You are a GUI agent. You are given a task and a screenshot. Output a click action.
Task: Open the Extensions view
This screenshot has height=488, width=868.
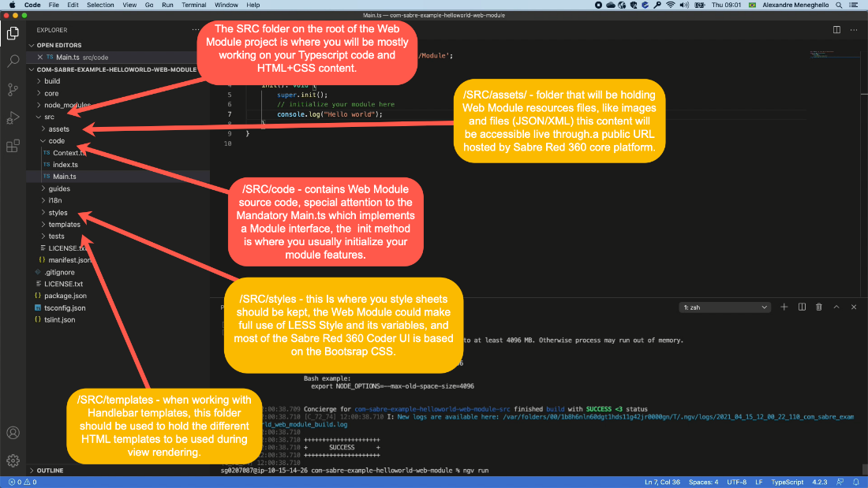(13, 146)
